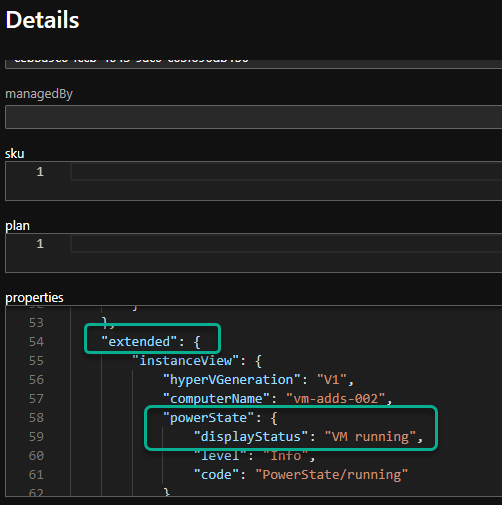The image size is (502, 505).
Task: Click the "extended" key on line 54
Action: (139, 342)
